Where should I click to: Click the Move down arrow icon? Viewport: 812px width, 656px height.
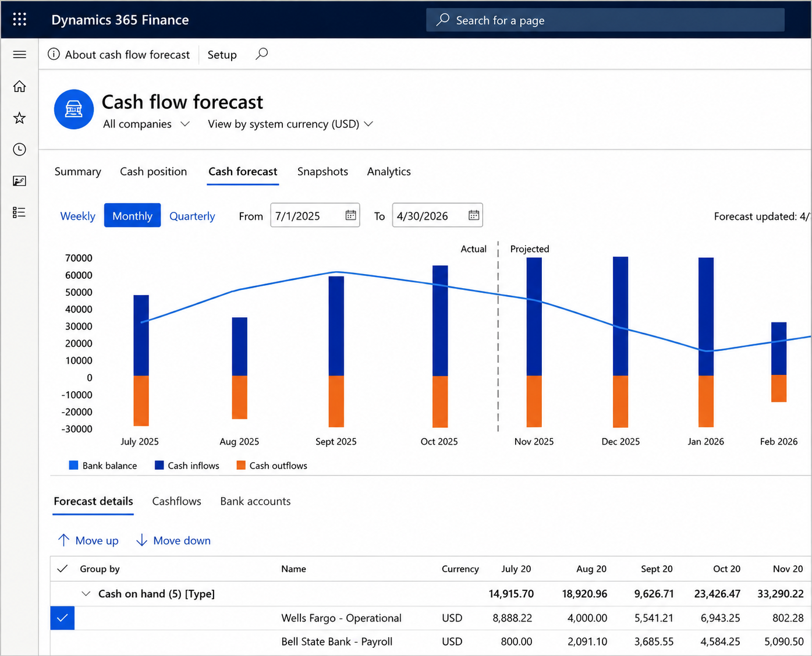click(141, 540)
